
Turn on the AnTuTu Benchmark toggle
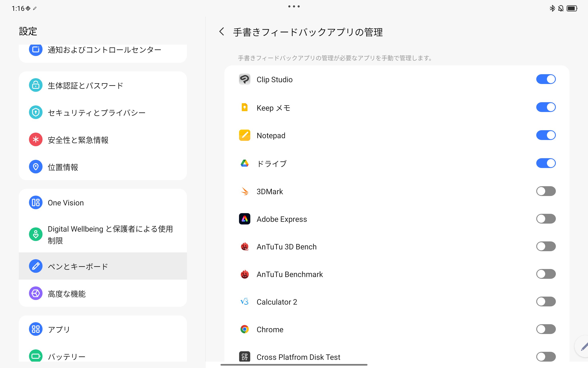(x=546, y=274)
